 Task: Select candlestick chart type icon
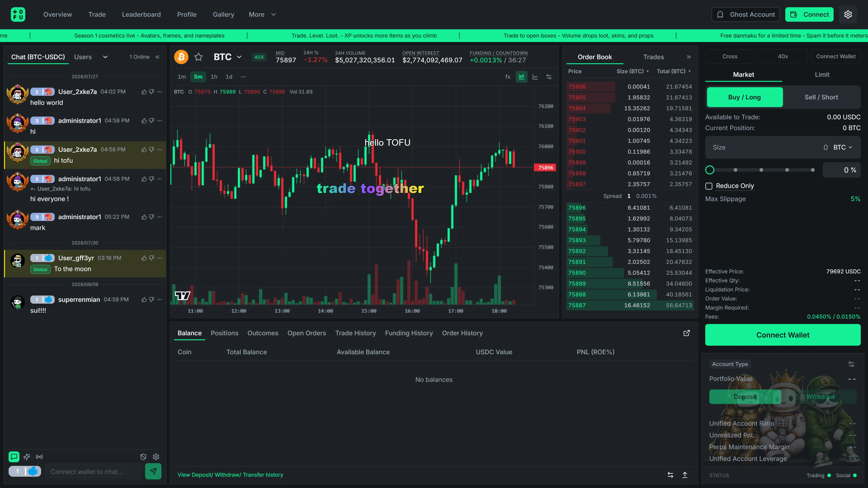(x=522, y=77)
